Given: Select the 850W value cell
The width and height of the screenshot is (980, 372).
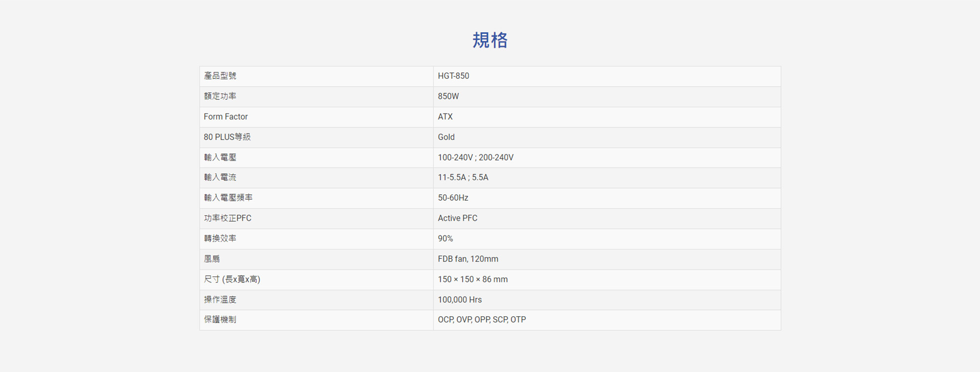Looking at the screenshot, I should tap(607, 97).
